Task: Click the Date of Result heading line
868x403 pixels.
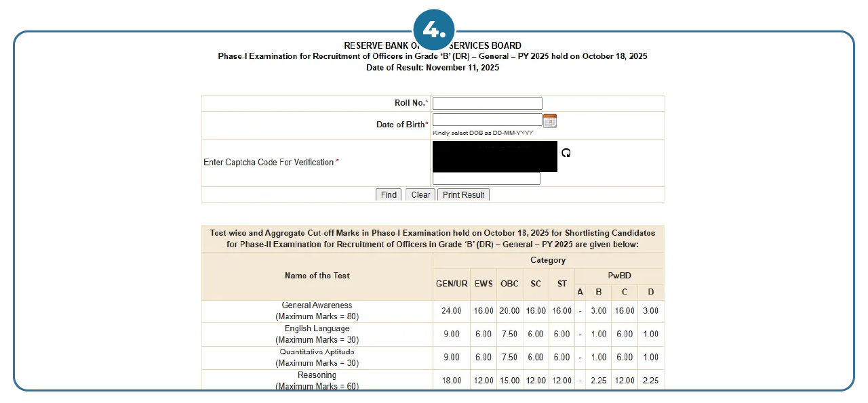Action: (433, 68)
